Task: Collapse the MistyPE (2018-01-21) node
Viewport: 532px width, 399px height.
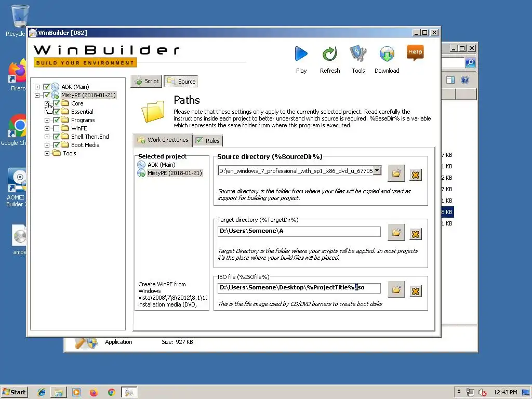Action: 37,96
